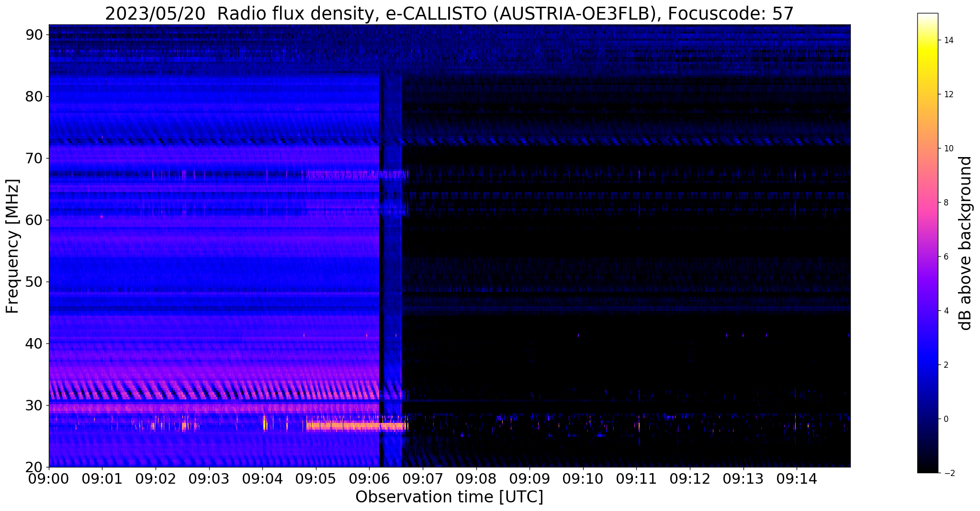Click the 09:02 time tick label

[x=156, y=478]
